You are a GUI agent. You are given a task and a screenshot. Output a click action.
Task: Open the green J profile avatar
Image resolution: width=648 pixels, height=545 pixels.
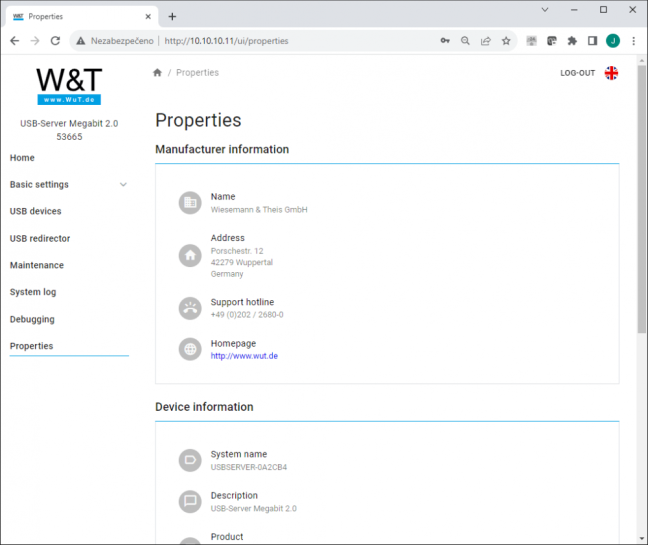pyautogui.click(x=613, y=40)
